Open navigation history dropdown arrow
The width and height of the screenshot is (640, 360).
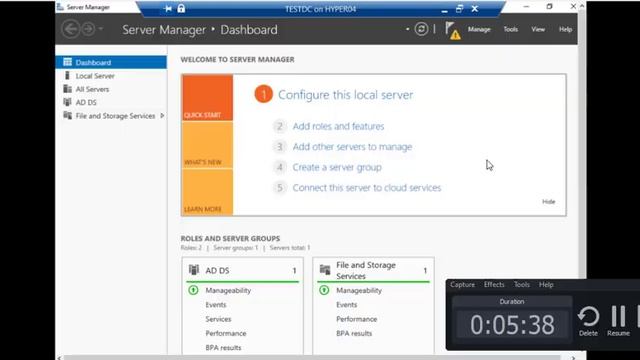(x=101, y=29)
